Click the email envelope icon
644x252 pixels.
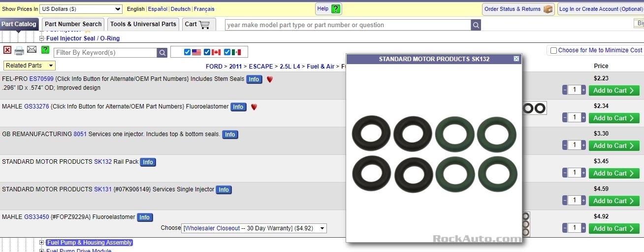click(32, 49)
